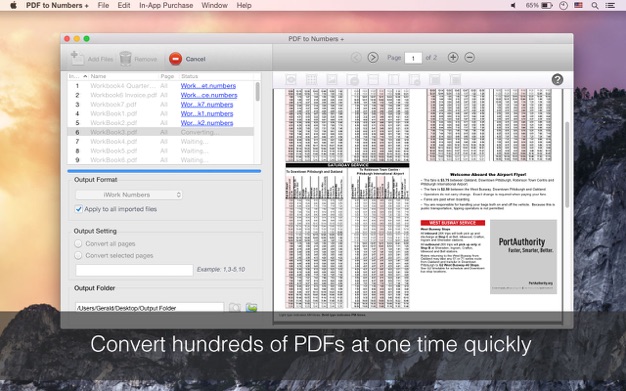The image size is (626, 391).
Task: Open the File menu
Action: [103, 5]
